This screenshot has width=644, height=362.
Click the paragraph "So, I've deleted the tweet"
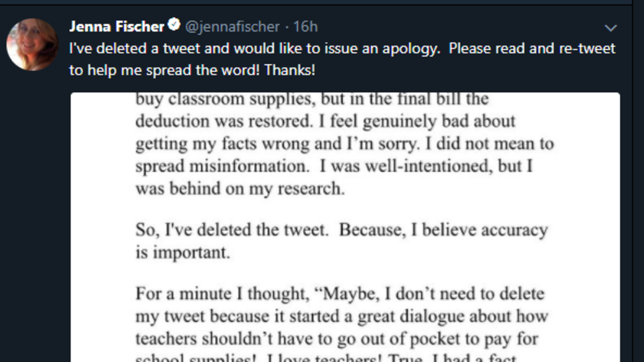[341, 230]
